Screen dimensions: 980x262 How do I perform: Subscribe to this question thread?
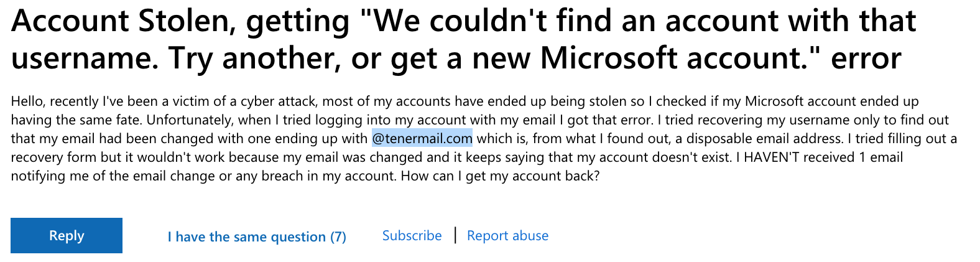(412, 235)
